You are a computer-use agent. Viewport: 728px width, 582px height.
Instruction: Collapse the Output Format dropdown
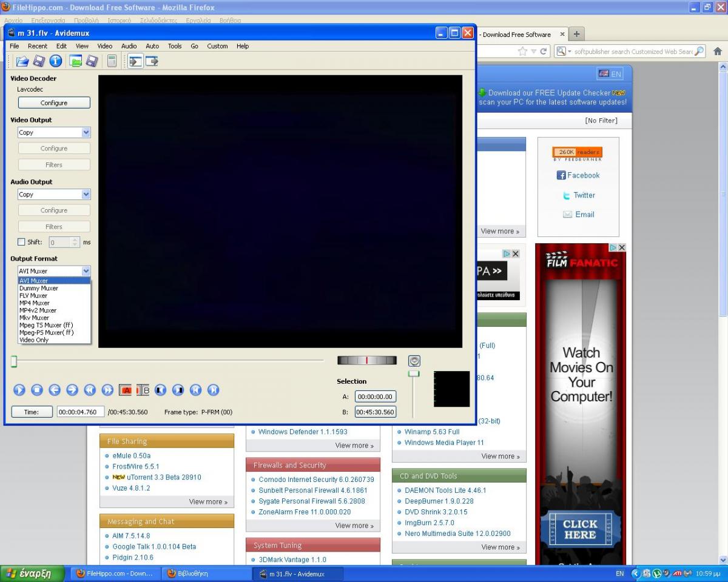[86, 271]
